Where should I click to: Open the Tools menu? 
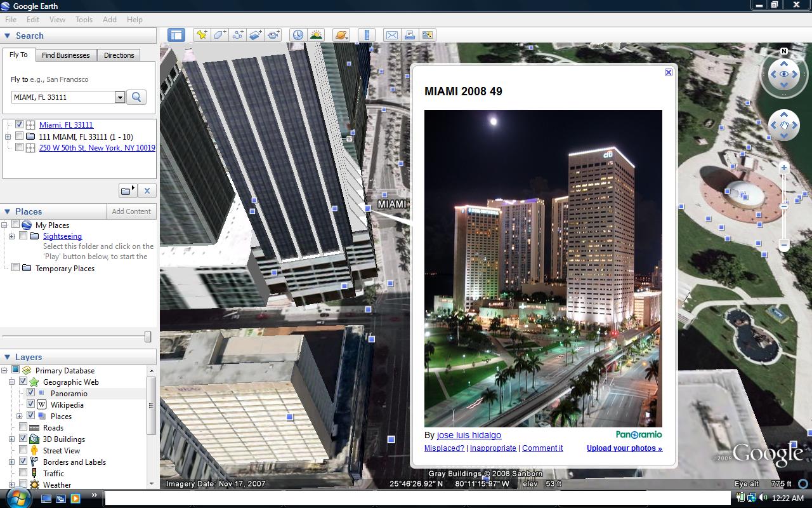[84, 20]
